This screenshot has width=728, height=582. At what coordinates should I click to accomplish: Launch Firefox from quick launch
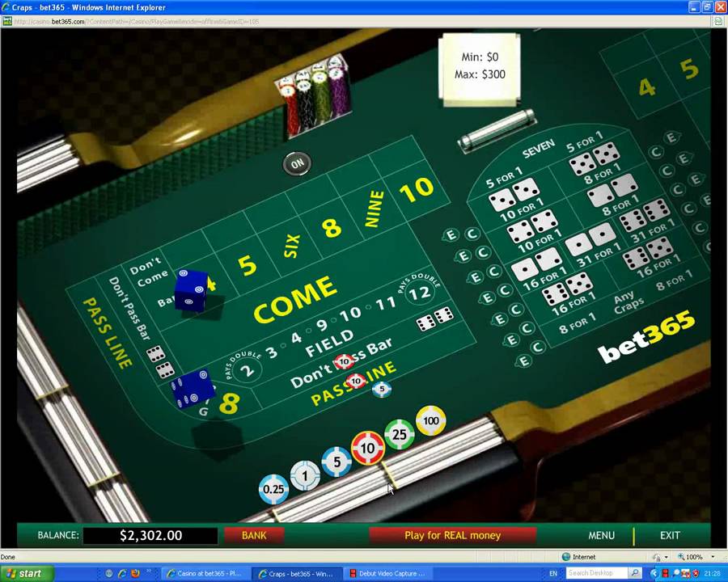[x=135, y=574]
